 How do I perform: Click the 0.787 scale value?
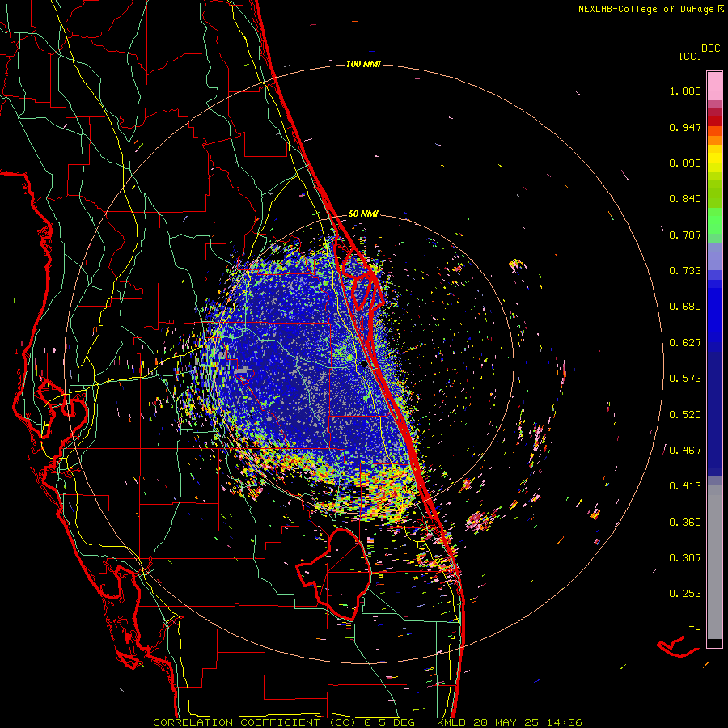(x=685, y=235)
